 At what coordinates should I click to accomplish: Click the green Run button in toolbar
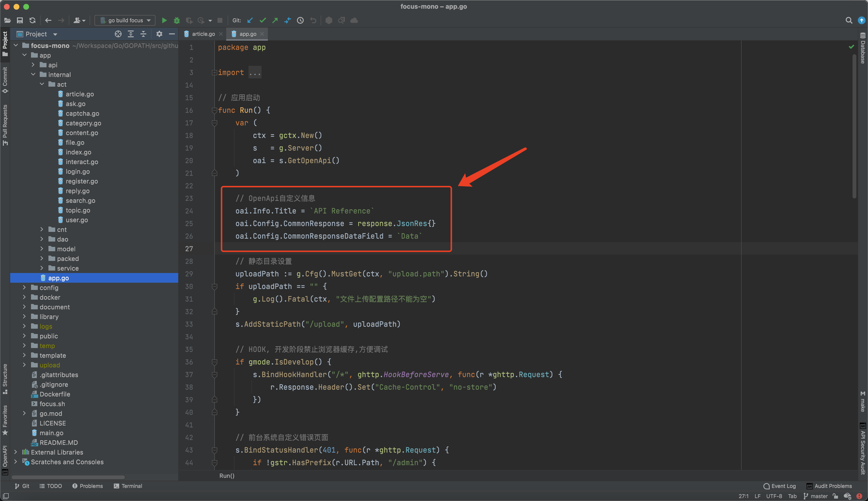[x=164, y=20]
